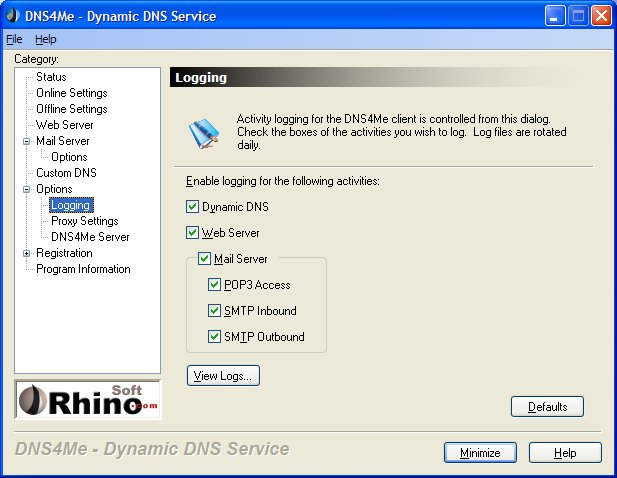Collapse the Mail Server tree node

pyautogui.click(x=26, y=141)
